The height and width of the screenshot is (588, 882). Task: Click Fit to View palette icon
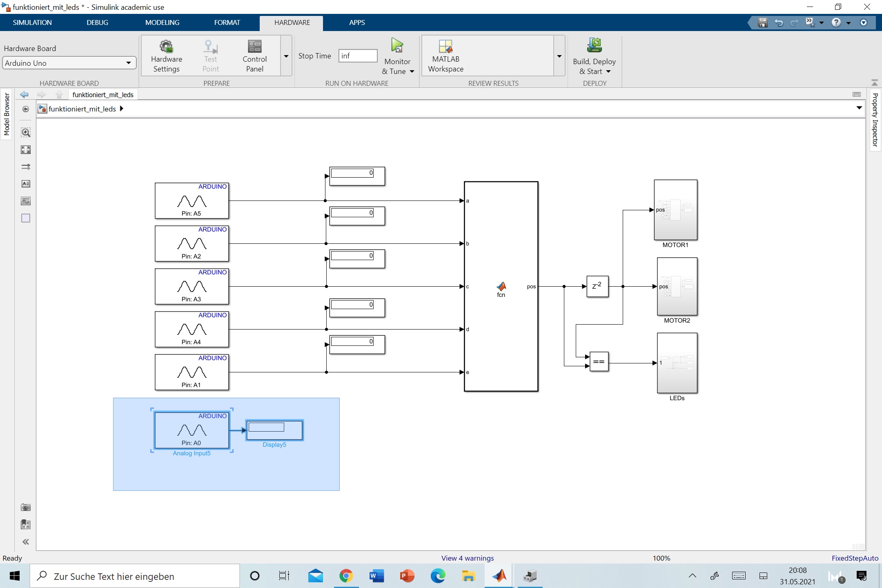coord(26,149)
